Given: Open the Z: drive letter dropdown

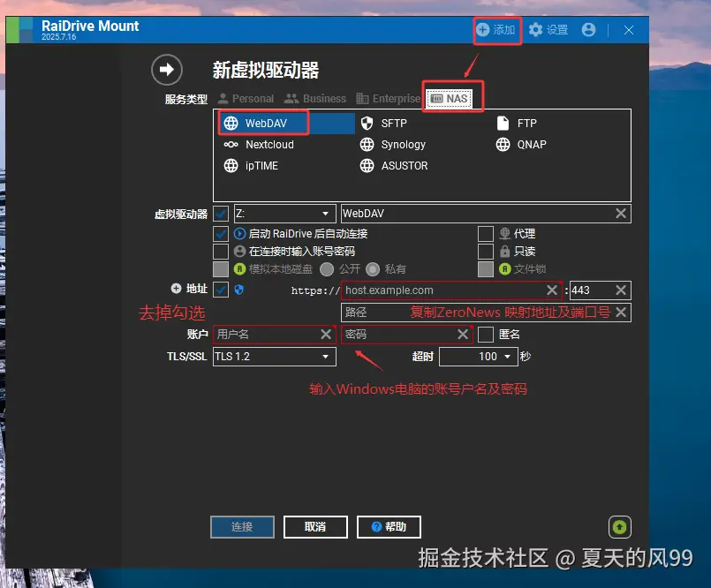Looking at the screenshot, I should [x=284, y=214].
